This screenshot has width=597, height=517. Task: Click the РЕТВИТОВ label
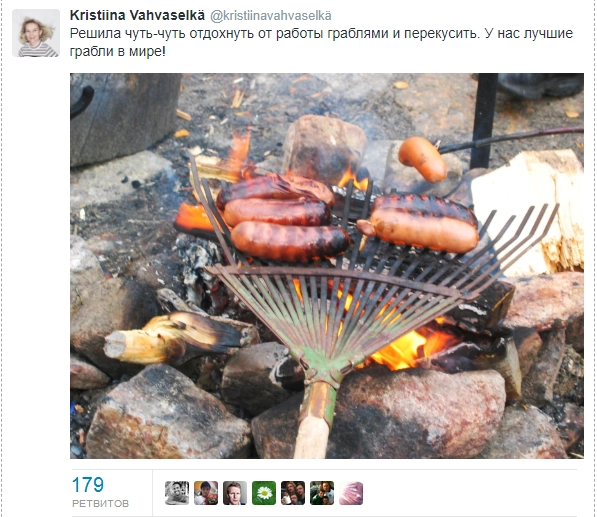[x=101, y=503]
